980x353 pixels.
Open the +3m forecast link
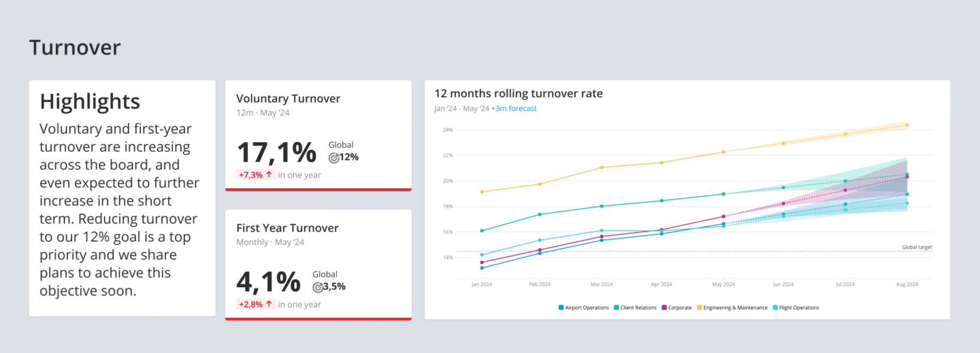pos(514,108)
